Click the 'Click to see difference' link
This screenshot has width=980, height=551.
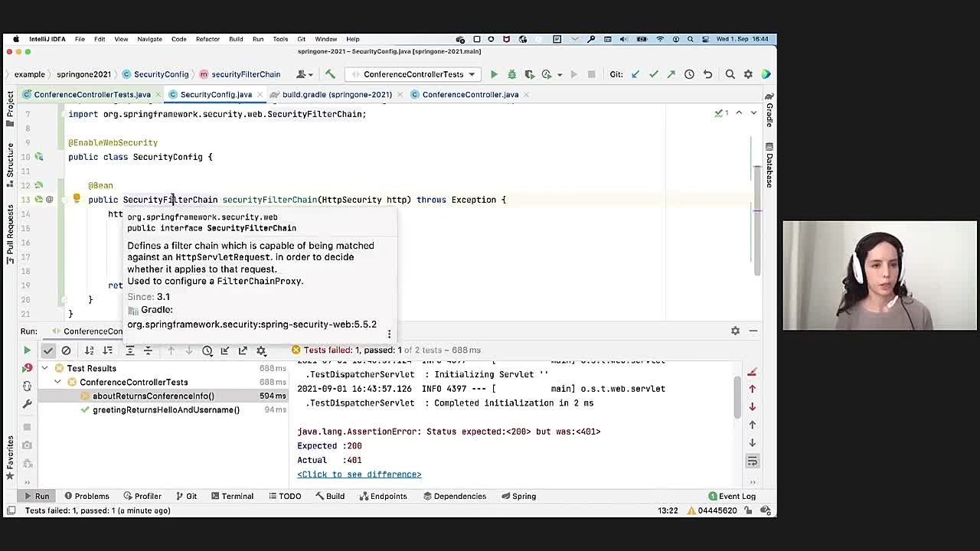click(x=359, y=474)
